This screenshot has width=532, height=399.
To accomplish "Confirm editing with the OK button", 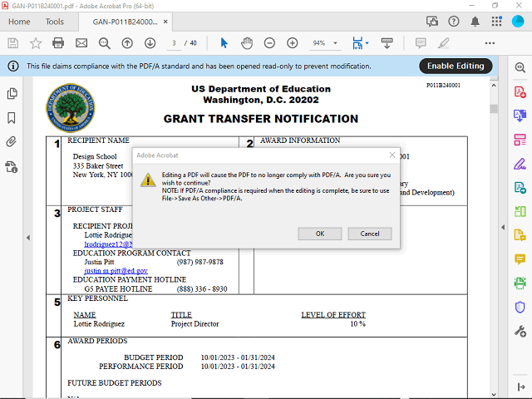I will click(x=319, y=234).
